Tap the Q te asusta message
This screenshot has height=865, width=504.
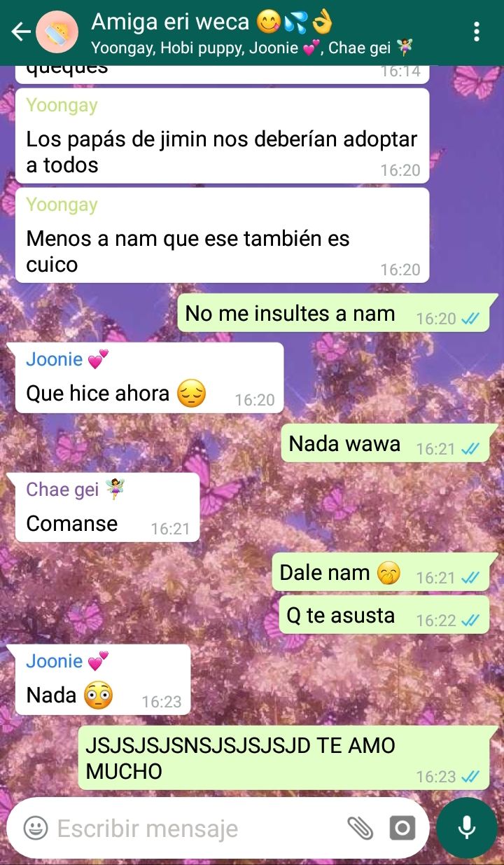click(384, 616)
